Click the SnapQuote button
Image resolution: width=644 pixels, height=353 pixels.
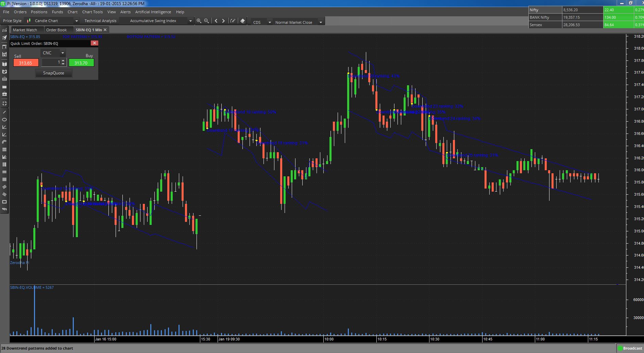(x=54, y=73)
